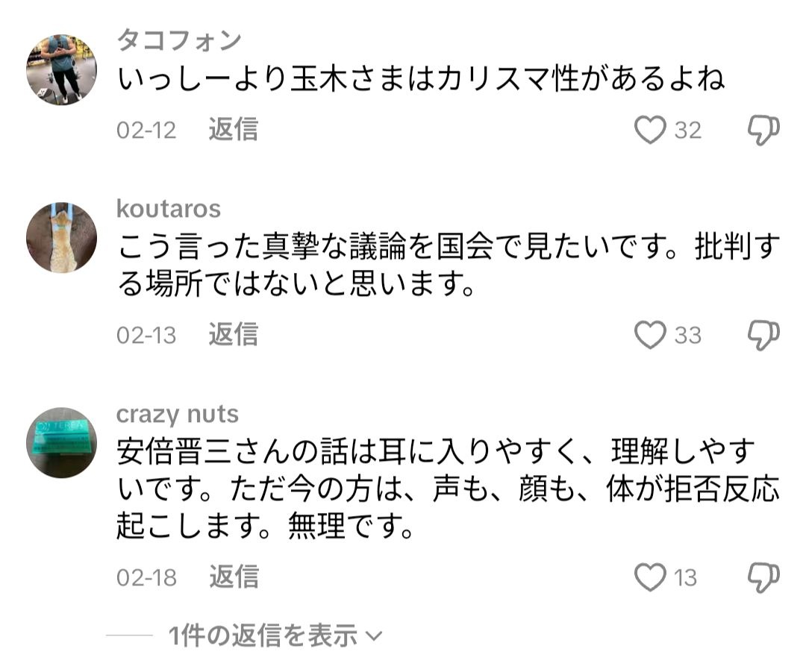Dislike koutaros's comment

(763, 335)
